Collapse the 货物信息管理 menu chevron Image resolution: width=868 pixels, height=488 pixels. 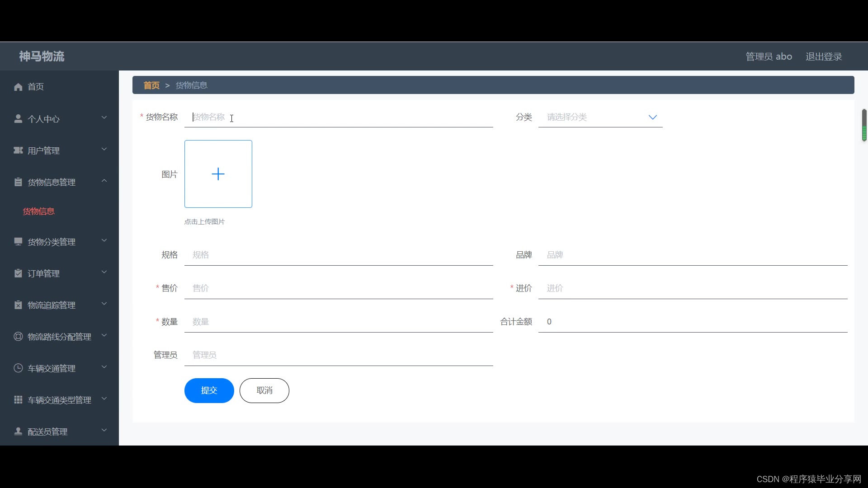[104, 181]
